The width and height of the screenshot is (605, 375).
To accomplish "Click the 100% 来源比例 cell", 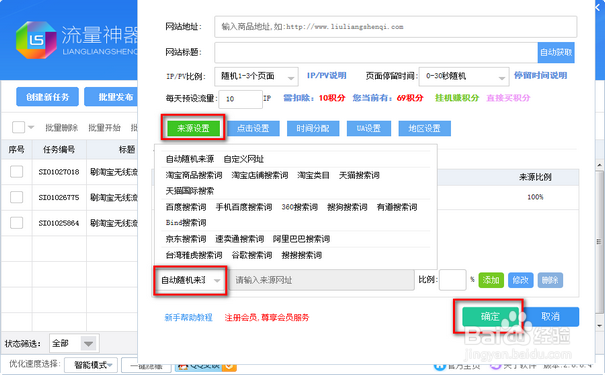I will click(535, 197).
